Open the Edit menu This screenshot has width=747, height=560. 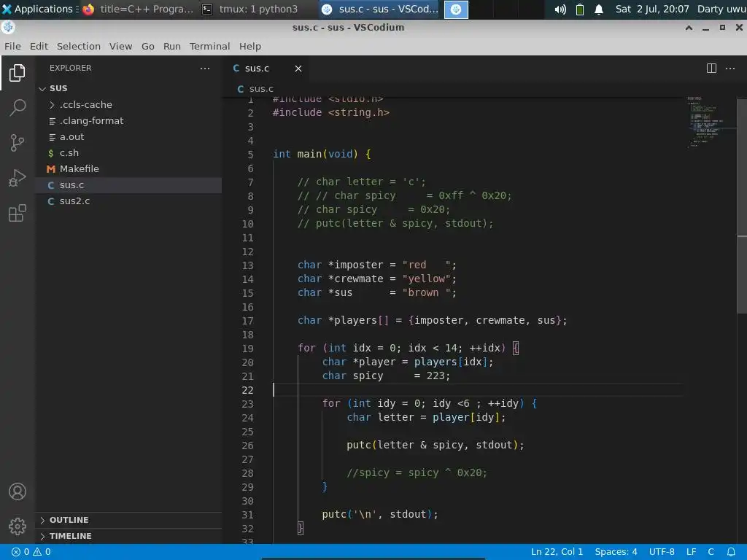[x=39, y=46]
